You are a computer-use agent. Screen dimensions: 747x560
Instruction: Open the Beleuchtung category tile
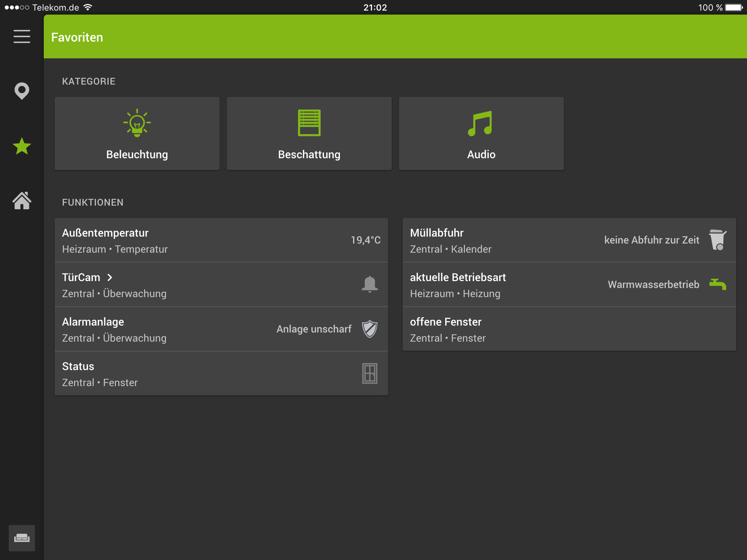coord(137,133)
